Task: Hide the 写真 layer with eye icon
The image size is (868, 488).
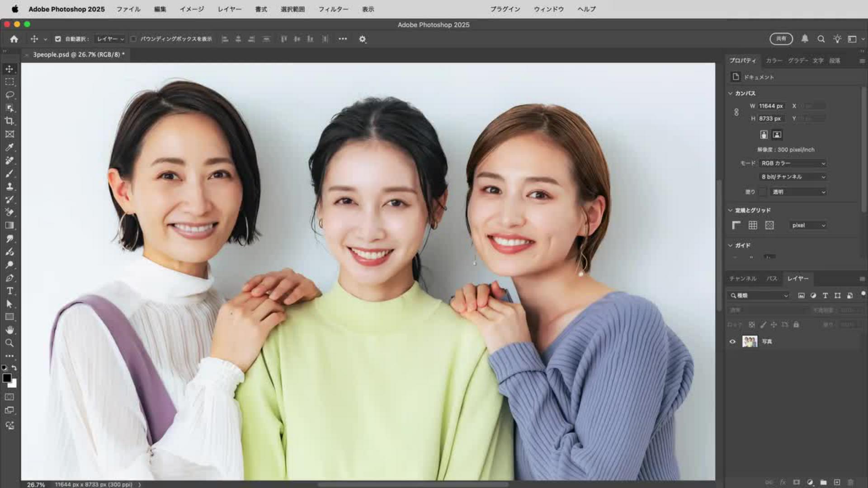Action: click(732, 342)
